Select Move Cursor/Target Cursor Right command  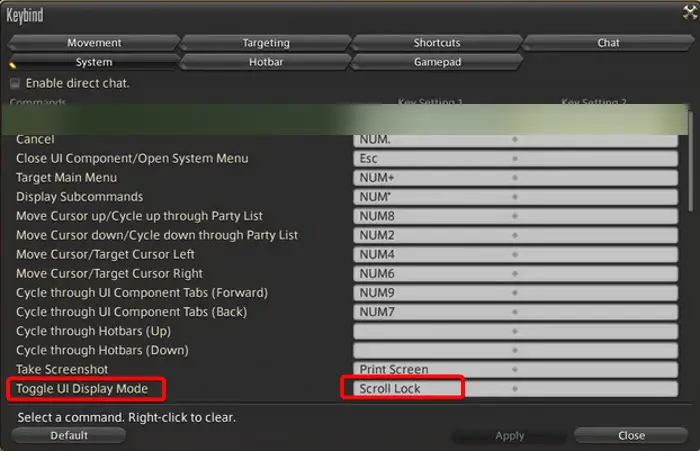pos(109,274)
